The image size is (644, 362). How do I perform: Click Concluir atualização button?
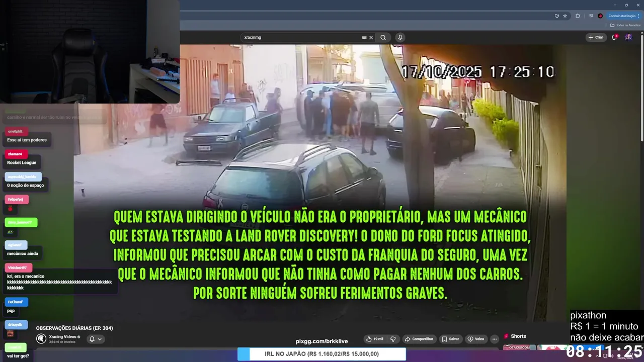[624, 16]
